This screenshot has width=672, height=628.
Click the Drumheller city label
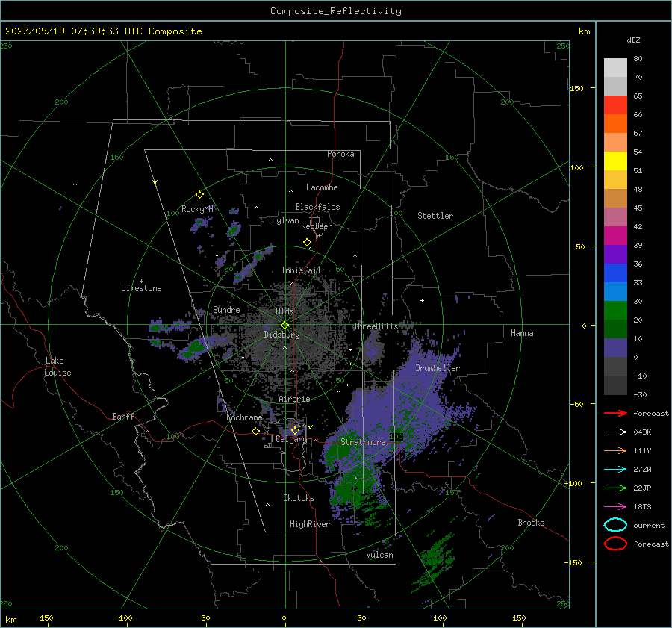tap(438, 368)
